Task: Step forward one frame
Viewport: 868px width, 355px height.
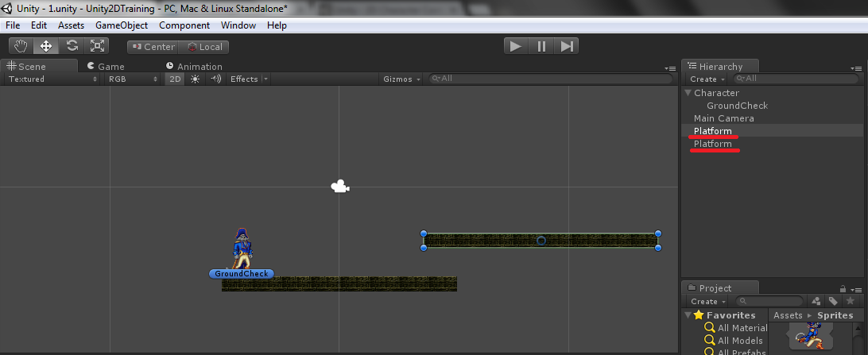Action: (x=566, y=46)
